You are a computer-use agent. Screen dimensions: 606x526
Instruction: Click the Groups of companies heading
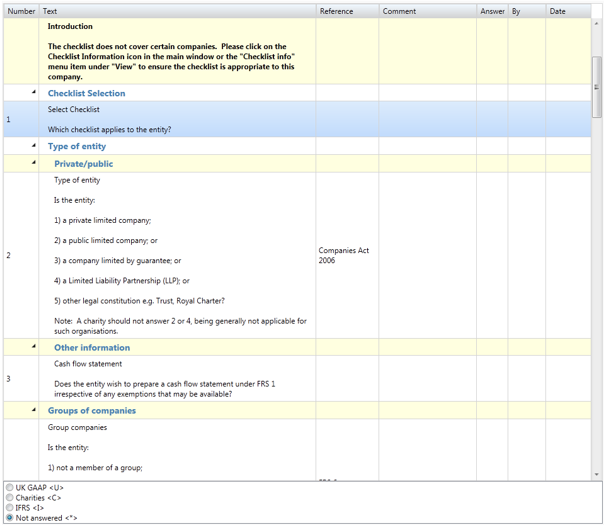pos(92,410)
